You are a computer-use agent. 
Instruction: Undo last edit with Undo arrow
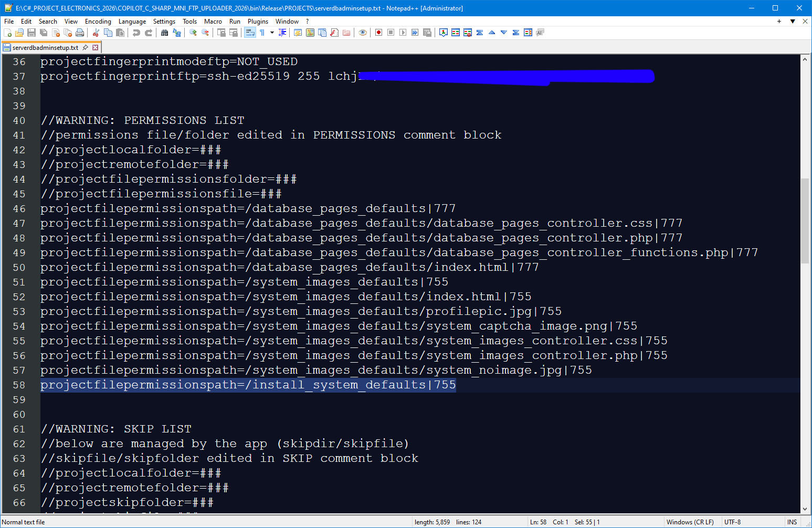click(x=136, y=33)
